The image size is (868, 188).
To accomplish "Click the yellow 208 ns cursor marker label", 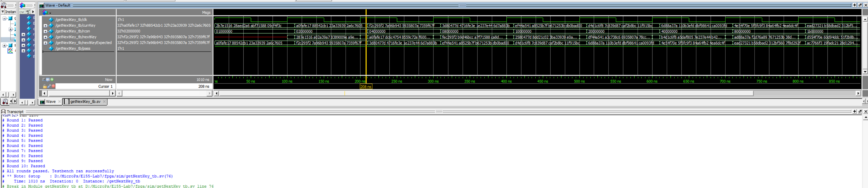I will 366,87.
